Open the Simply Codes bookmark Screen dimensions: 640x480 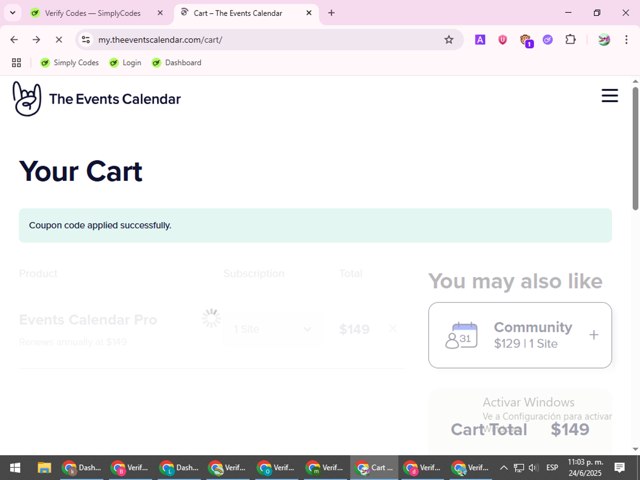point(69,62)
